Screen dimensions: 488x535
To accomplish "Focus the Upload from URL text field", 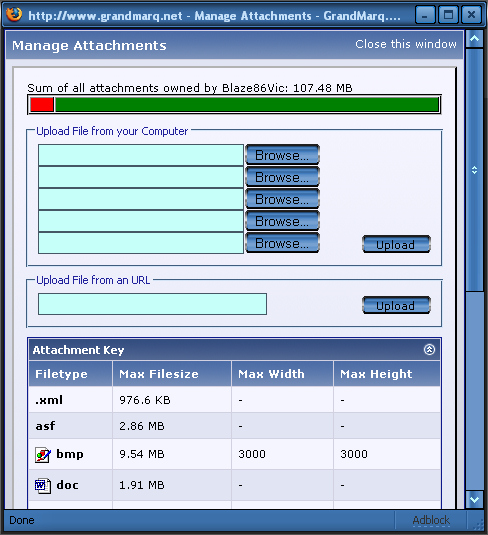I will pos(152,304).
